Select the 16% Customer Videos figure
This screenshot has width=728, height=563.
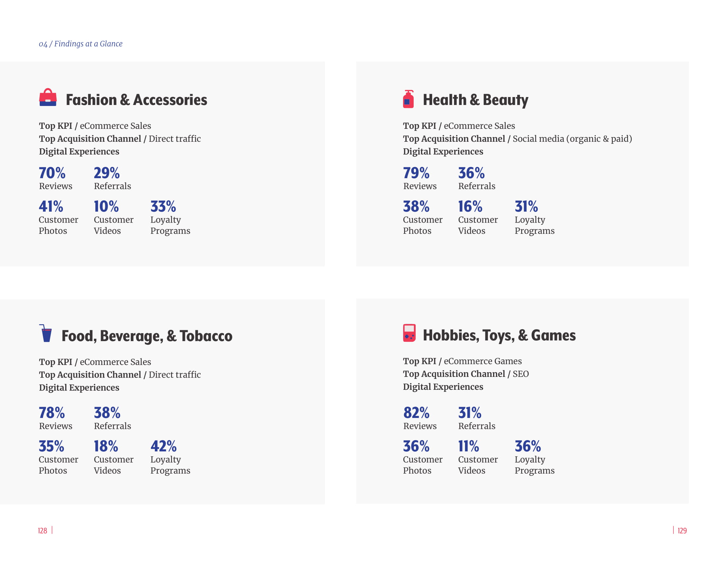(470, 206)
